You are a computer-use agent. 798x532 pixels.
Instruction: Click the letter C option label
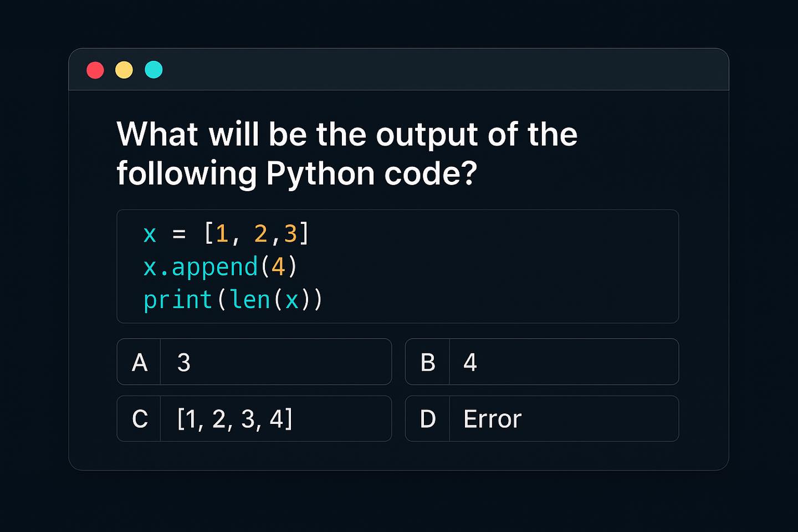140,420
